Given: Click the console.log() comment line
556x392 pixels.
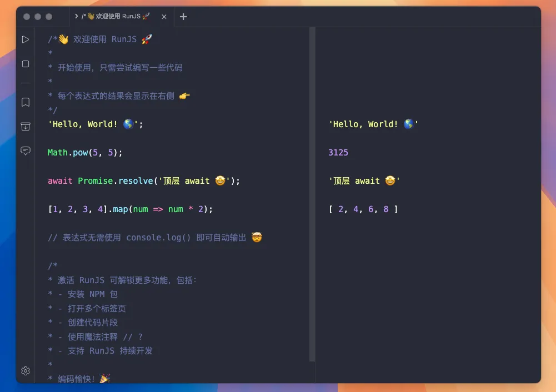Looking at the screenshot, I should 154,238.
